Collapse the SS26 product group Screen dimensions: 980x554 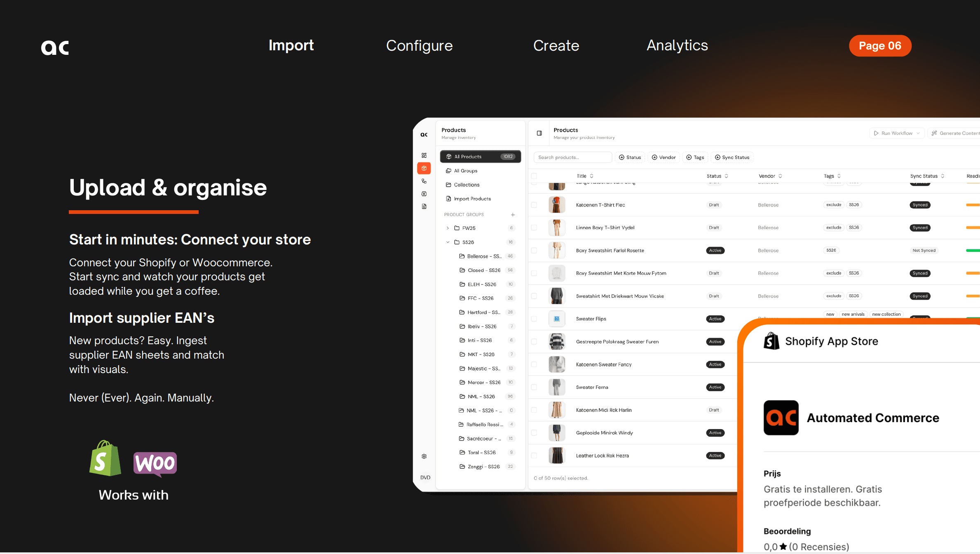(x=448, y=242)
